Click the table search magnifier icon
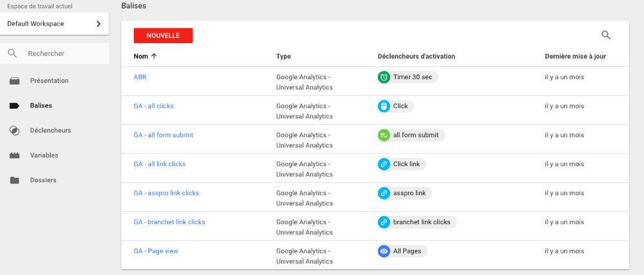 pos(606,35)
